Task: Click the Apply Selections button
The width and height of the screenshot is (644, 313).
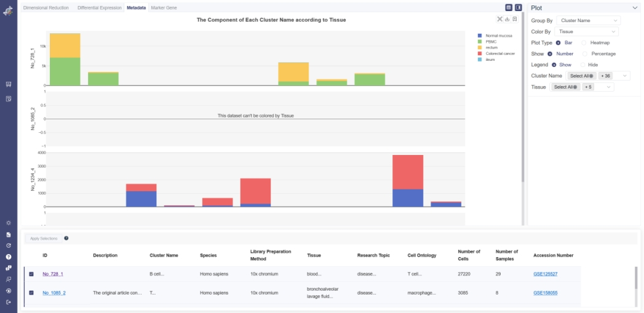Action: click(44, 238)
